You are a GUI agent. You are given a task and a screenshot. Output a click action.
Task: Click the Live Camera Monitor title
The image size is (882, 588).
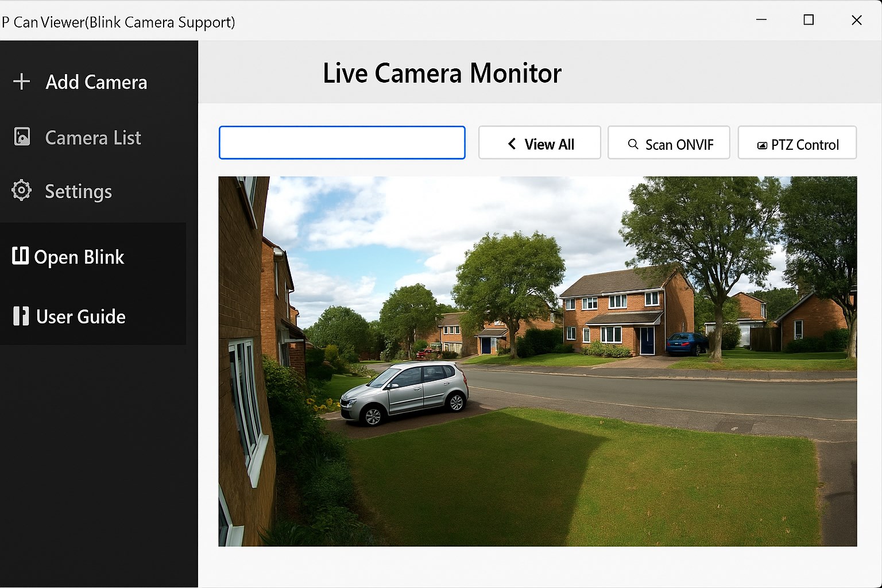442,73
